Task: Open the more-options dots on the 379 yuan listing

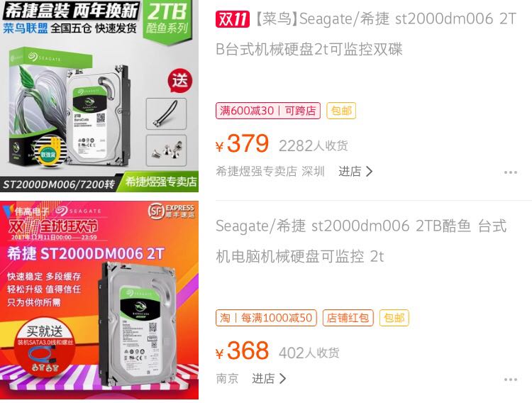Action: (x=510, y=172)
